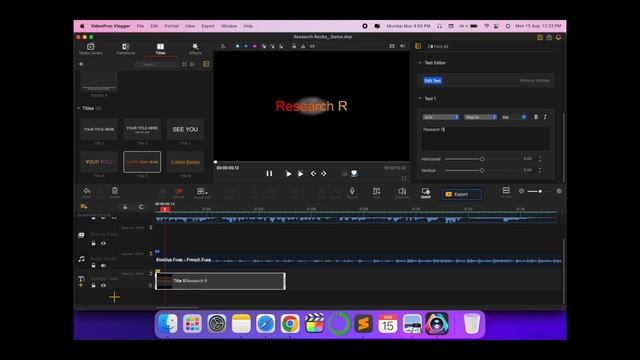Click the yellow track manager icon above tracks
Screen dimensions: 640x360
pyautogui.click(x=84, y=207)
